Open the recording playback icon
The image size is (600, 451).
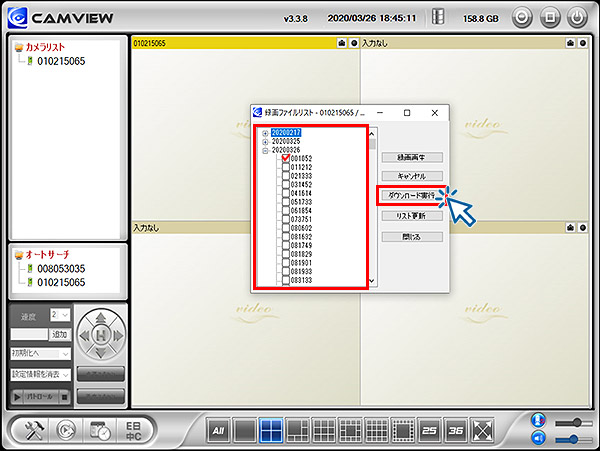(64, 430)
